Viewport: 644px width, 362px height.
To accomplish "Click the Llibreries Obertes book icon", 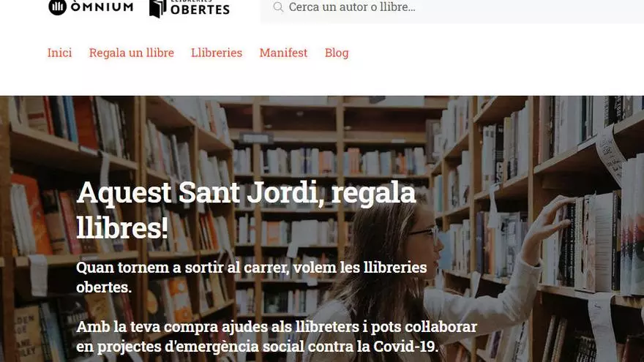I will tap(158, 9).
